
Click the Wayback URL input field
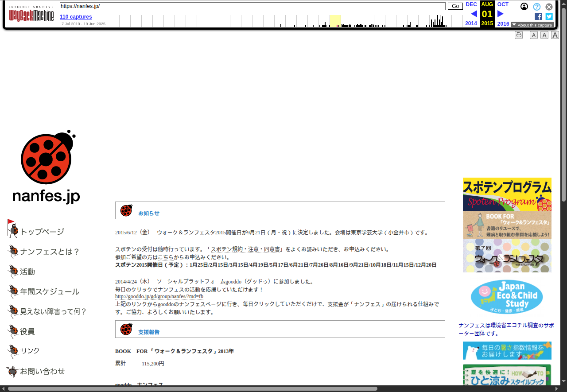pyautogui.click(x=252, y=6)
